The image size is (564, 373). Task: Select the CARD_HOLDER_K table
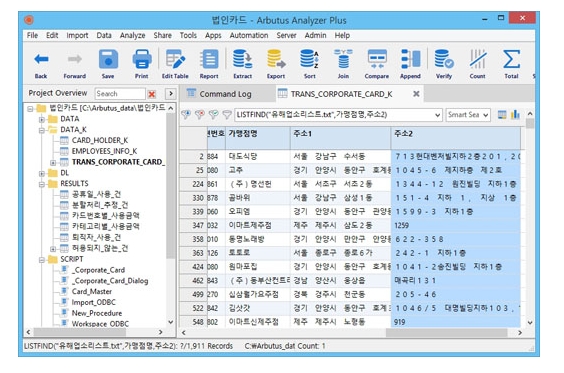(x=100, y=140)
